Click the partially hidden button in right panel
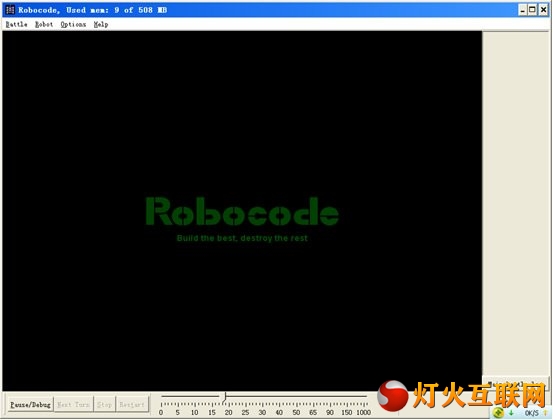Viewport: 553px width, 420px height. [515, 382]
